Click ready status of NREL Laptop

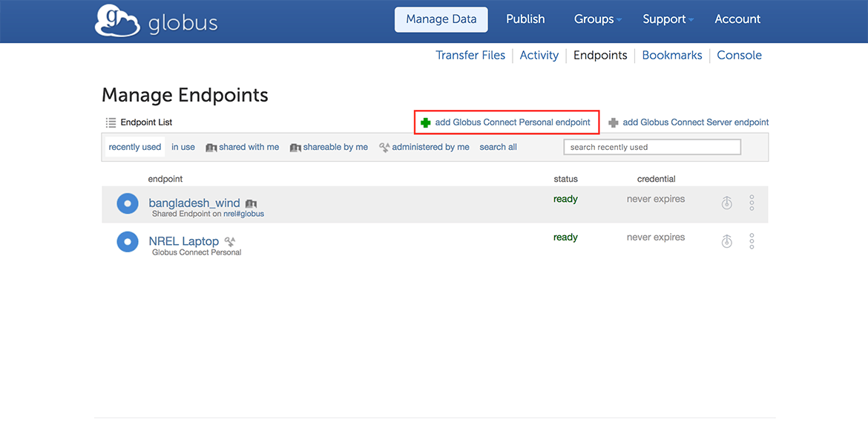(x=566, y=237)
